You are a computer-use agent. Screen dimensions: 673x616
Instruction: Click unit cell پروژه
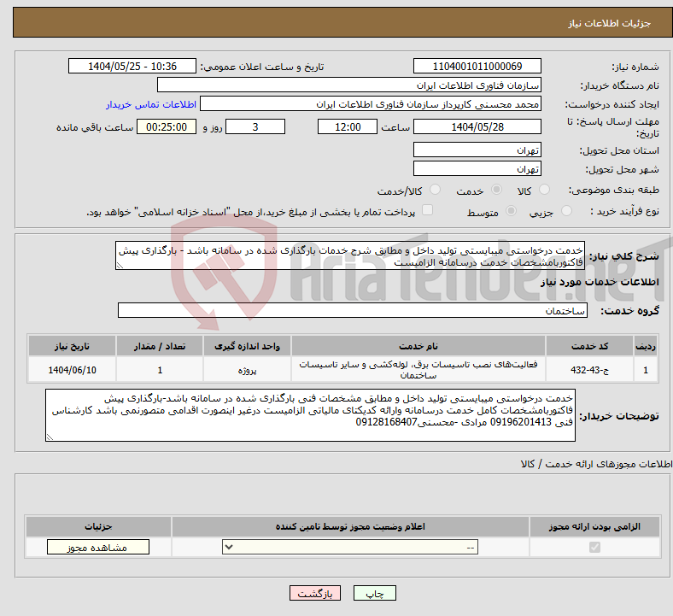click(247, 370)
